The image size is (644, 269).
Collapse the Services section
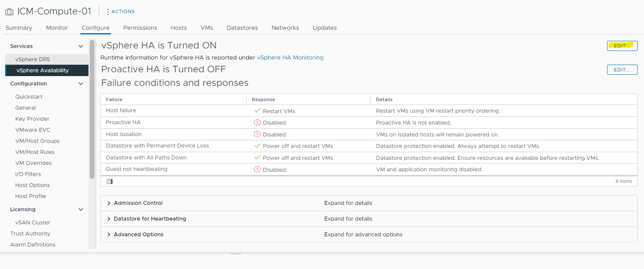coord(81,46)
